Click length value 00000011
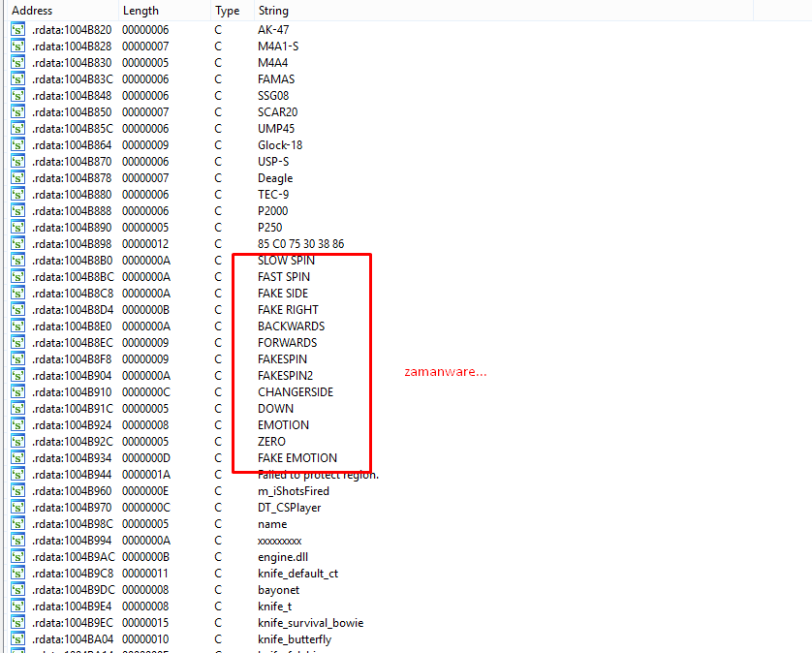The image size is (812, 653). click(x=145, y=574)
